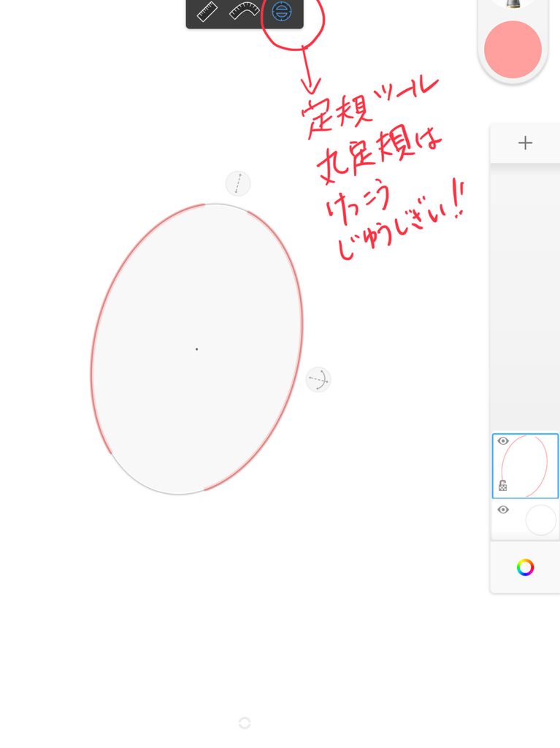This screenshot has height=748, width=560.
Task: Hide the background layer using its eye icon
Action: pyautogui.click(x=503, y=509)
